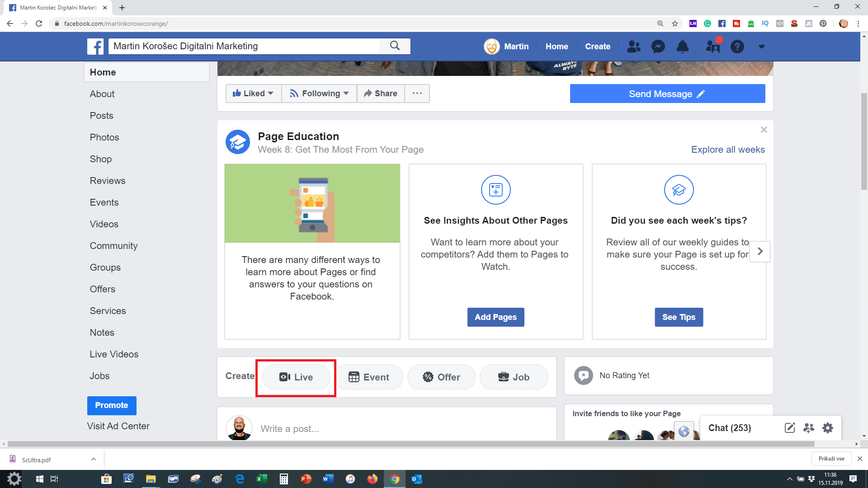Bookmark this page with the star icon

pos(675,23)
